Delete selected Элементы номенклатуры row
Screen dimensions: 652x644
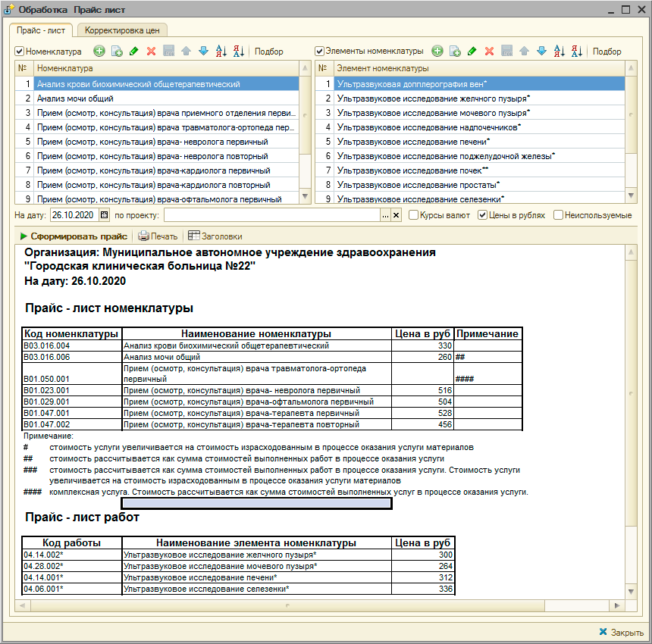(489, 52)
